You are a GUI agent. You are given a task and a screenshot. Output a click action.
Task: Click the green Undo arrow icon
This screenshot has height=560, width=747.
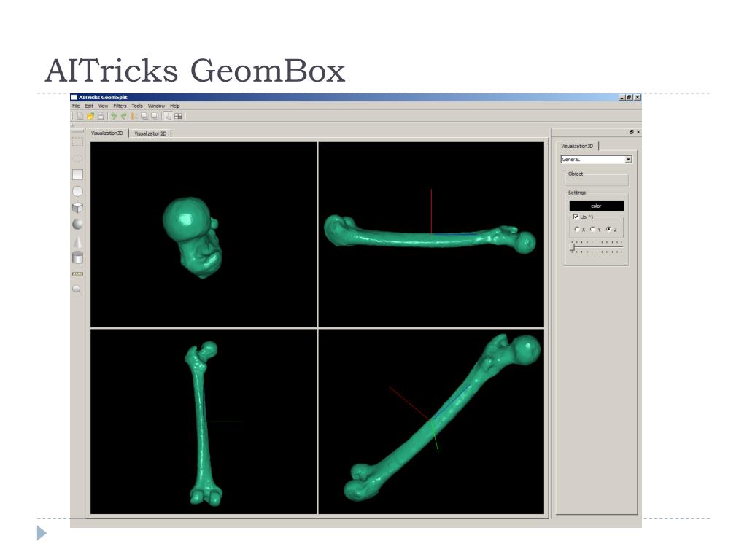tap(114, 116)
